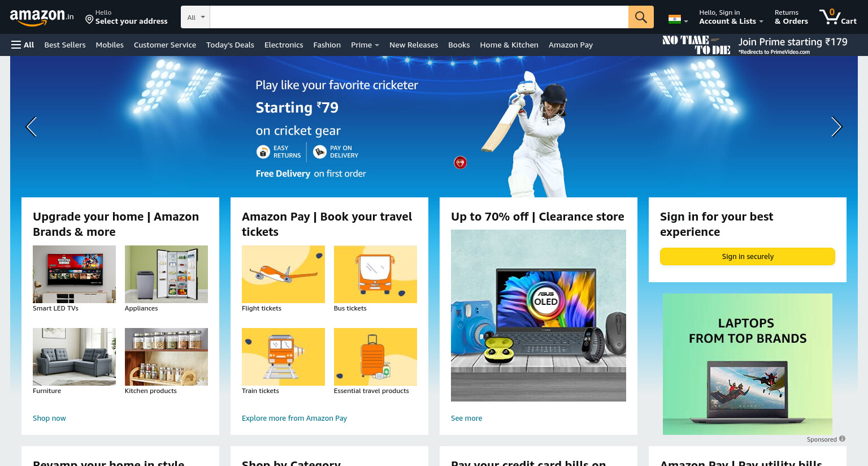Go to previous banner slide arrow

pyautogui.click(x=32, y=127)
